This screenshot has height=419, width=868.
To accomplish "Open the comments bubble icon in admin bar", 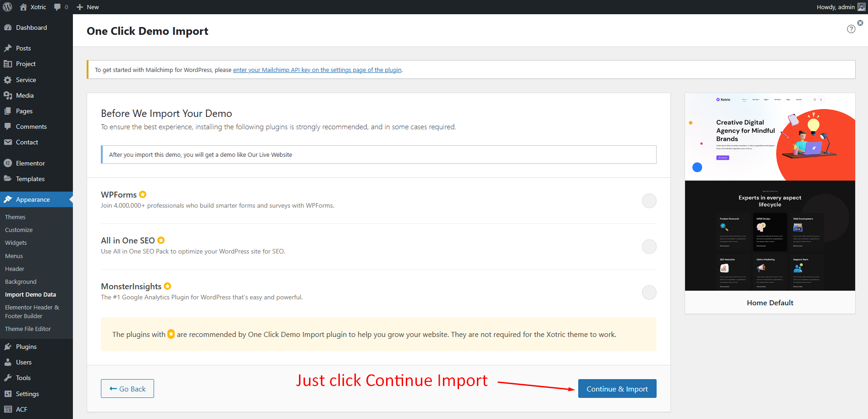I will coord(57,7).
